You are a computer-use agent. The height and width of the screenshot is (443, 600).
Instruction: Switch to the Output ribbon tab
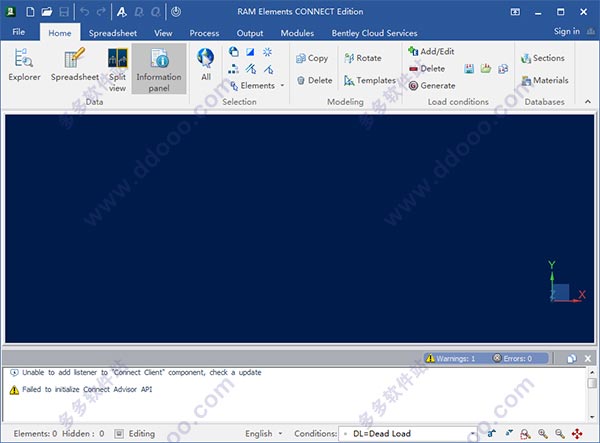(x=250, y=33)
